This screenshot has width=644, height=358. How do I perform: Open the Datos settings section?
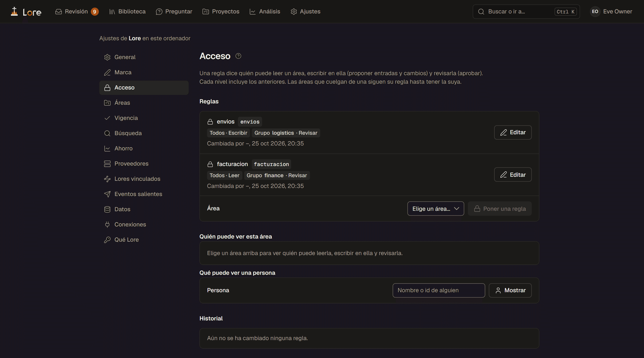point(144,209)
